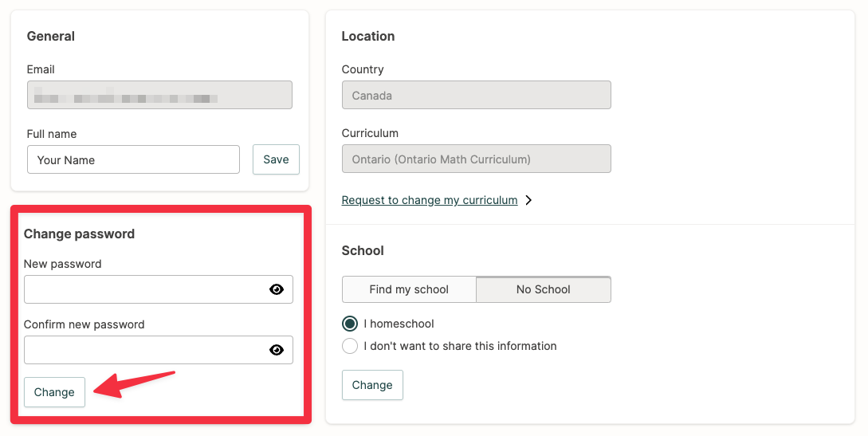Focus the Full name input field
The height and width of the screenshot is (436, 868).
(x=133, y=159)
